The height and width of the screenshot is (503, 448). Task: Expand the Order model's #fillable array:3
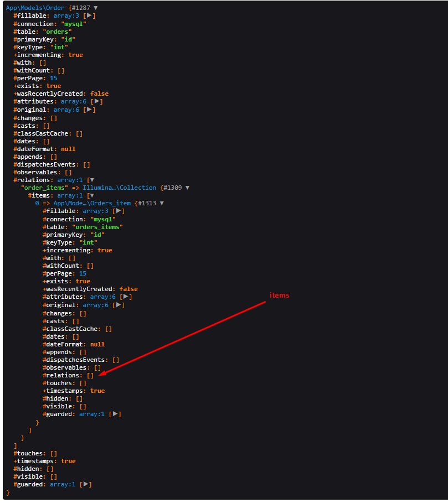[89, 15]
